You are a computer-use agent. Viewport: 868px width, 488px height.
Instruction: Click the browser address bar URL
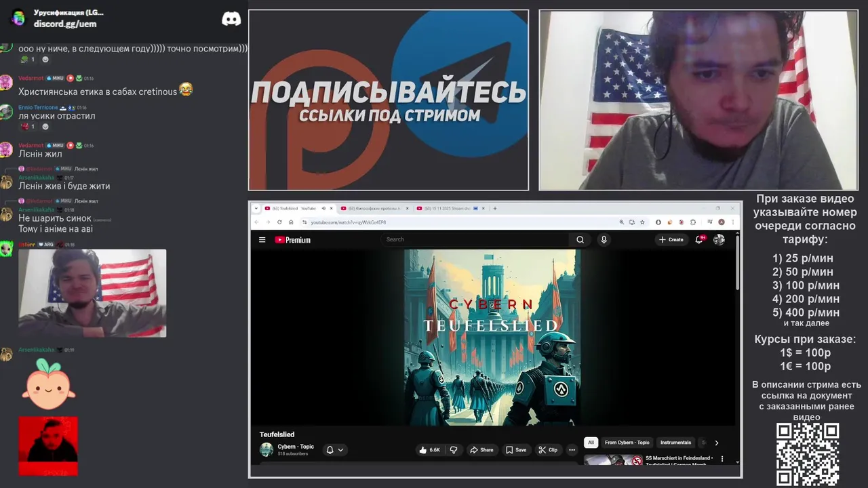(349, 222)
